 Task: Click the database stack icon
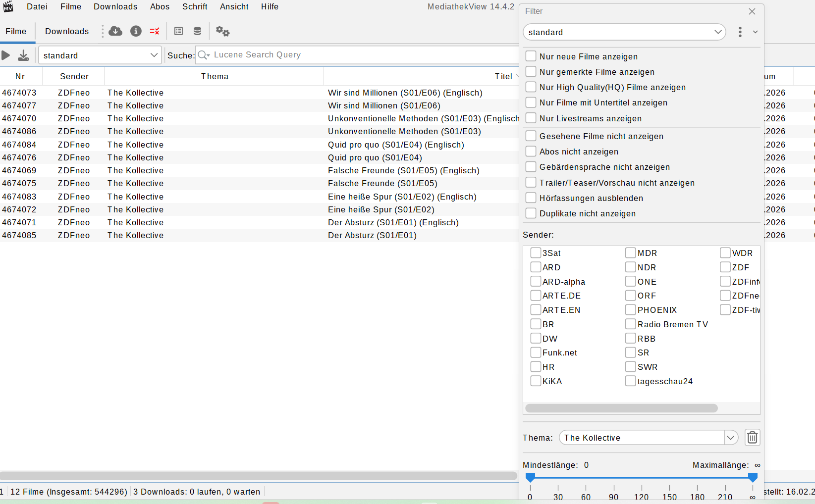point(197,31)
